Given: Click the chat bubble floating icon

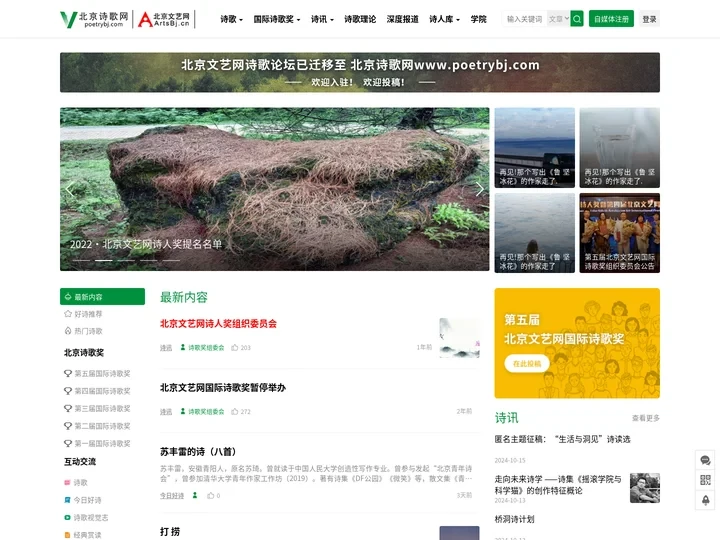Looking at the screenshot, I should click(705, 460).
